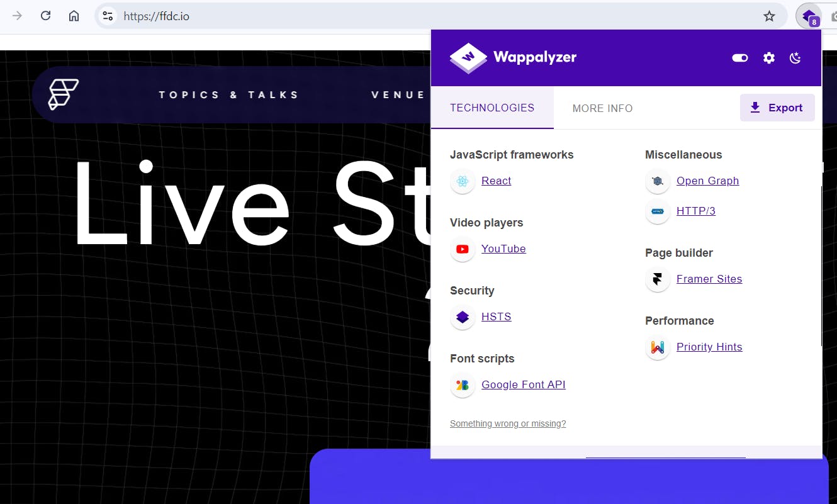Click the Wappalyzer logo in popup header

513,58
